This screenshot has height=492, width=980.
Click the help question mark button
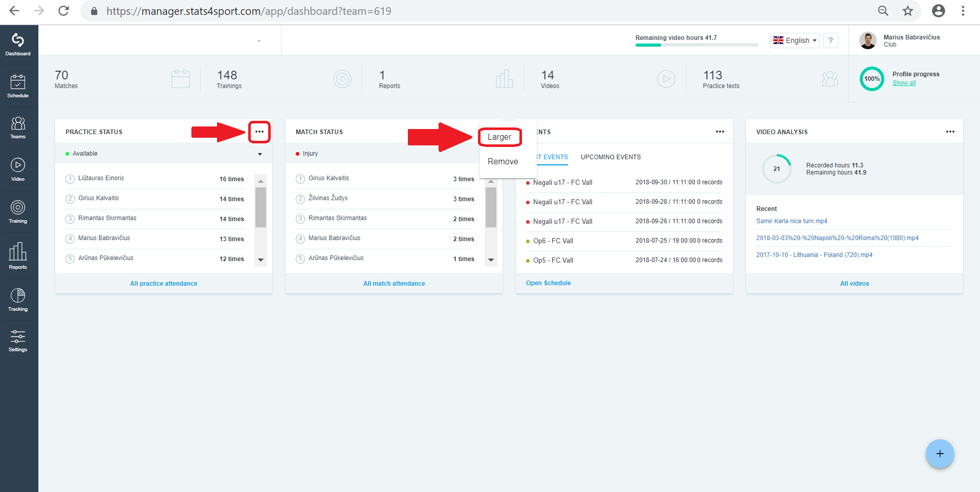[x=831, y=40]
